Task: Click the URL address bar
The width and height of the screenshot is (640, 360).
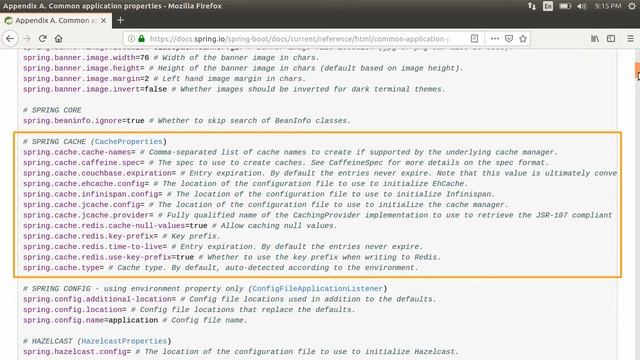Action: tap(300, 39)
